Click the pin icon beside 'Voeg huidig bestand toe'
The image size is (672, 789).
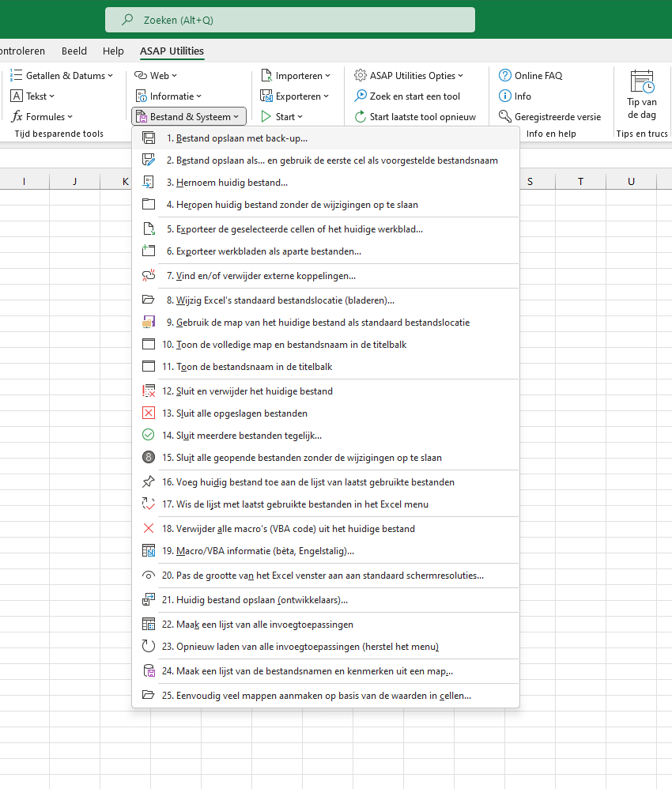click(x=149, y=482)
